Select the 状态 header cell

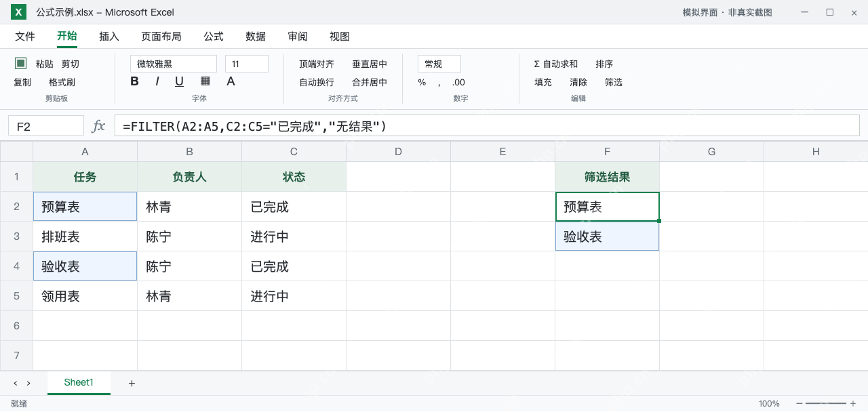click(294, 177)
